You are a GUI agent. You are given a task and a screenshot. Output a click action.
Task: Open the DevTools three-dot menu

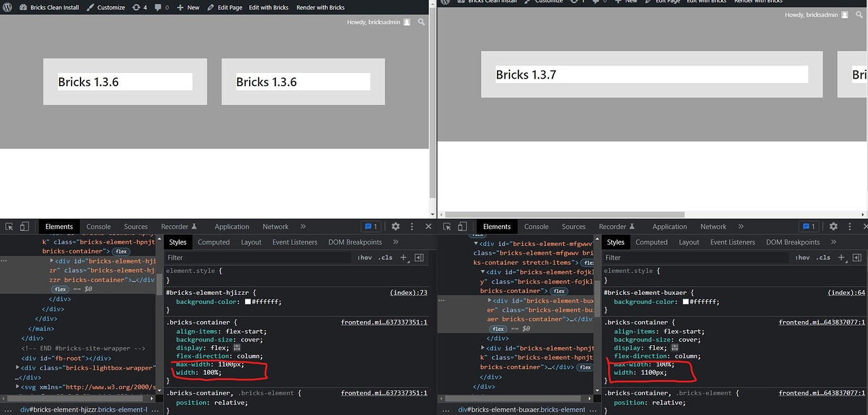point(412,226)
